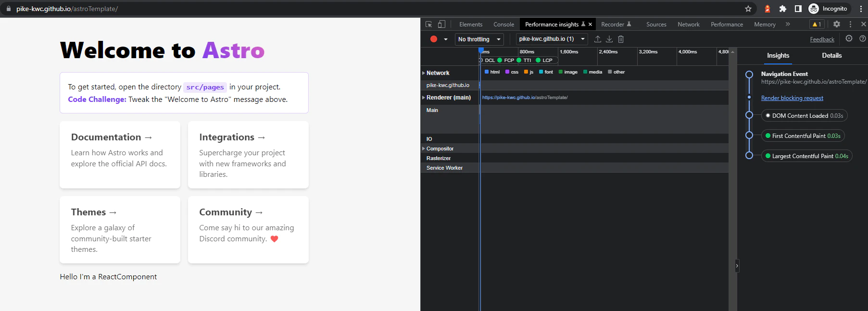Select the Largest Contentful Paint insight
868x311 pixels.
[x=807, y=156]
